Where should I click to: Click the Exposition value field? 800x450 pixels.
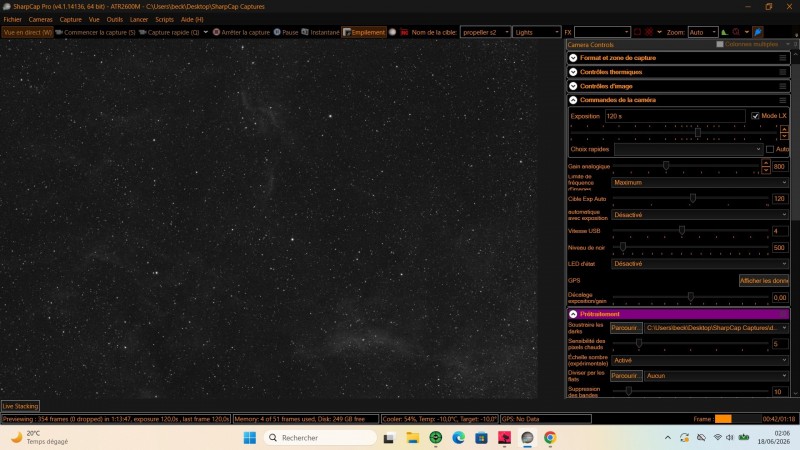675,116
